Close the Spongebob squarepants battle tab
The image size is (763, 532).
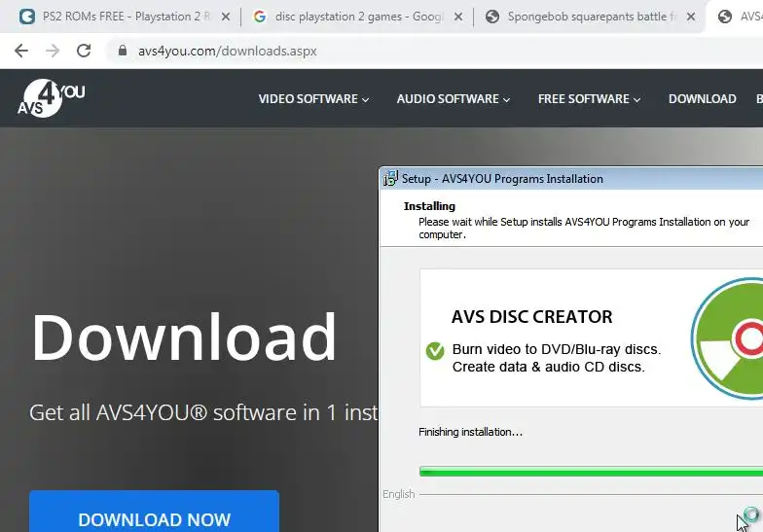click(x=691, y=17)
